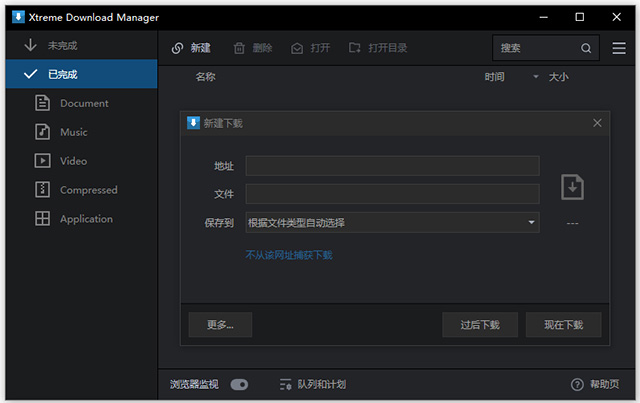The height and width of the screenshot is (403, 640).
Task: Open the Application category
Action: pos(86,219)
